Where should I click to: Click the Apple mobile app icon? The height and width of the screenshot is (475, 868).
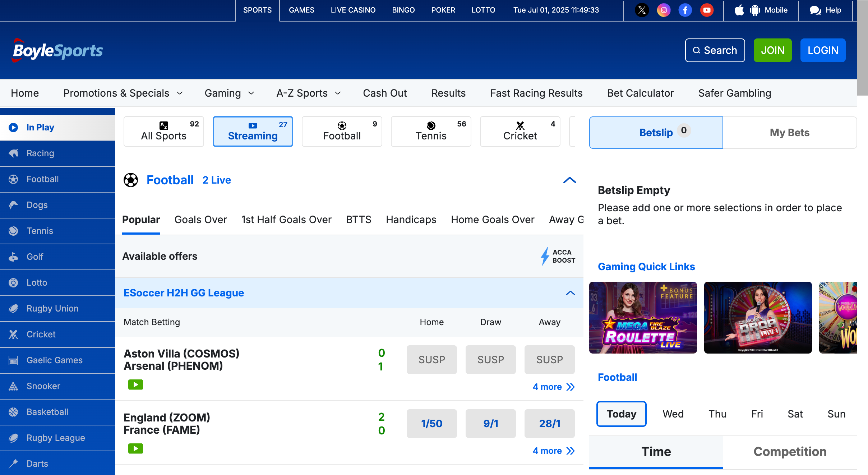pyautogui.click(x=739, y=10)
